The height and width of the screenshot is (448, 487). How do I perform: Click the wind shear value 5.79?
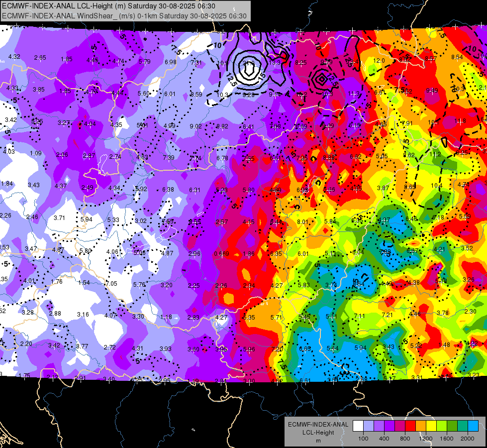pos(144,62)
